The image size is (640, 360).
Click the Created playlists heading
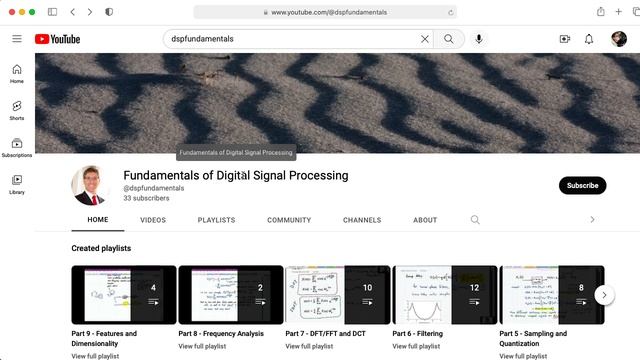coord(101,248)
